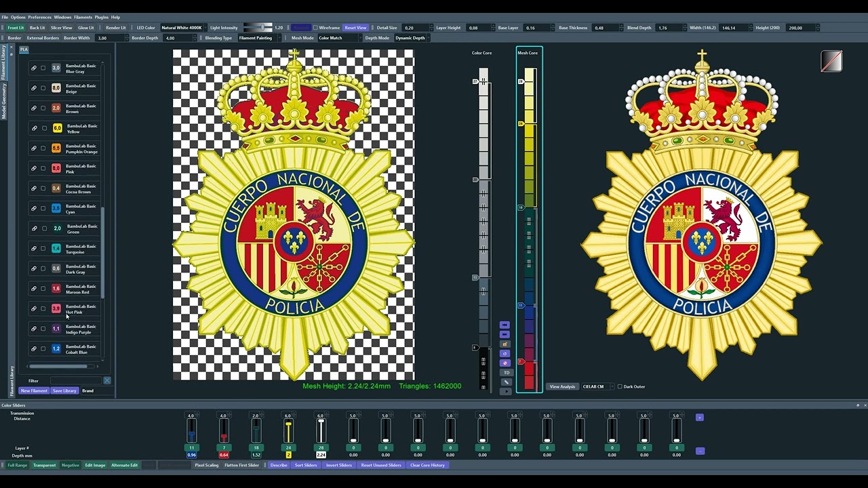
Task: Click link icon for BambuLab Basic Green
Action: pyautogui.click(x=35, y=228)
